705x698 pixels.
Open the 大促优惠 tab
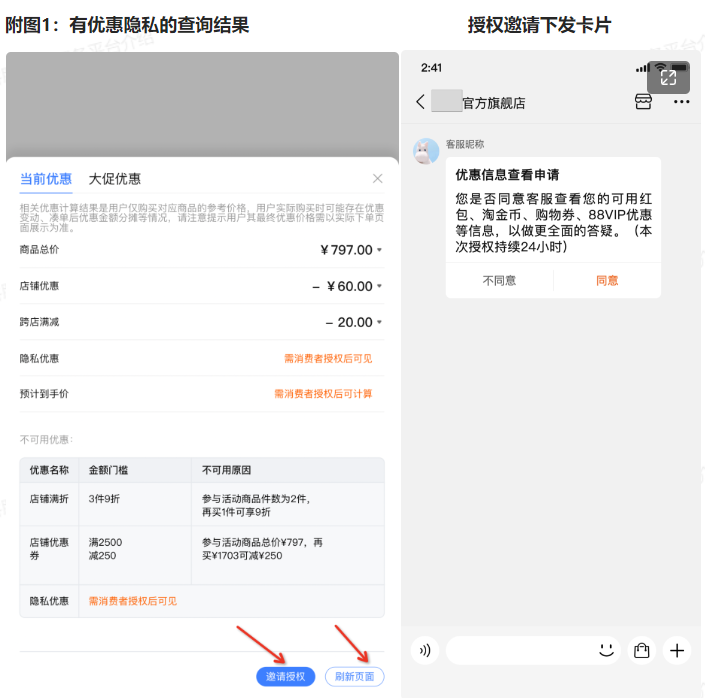tap(115, 179)
